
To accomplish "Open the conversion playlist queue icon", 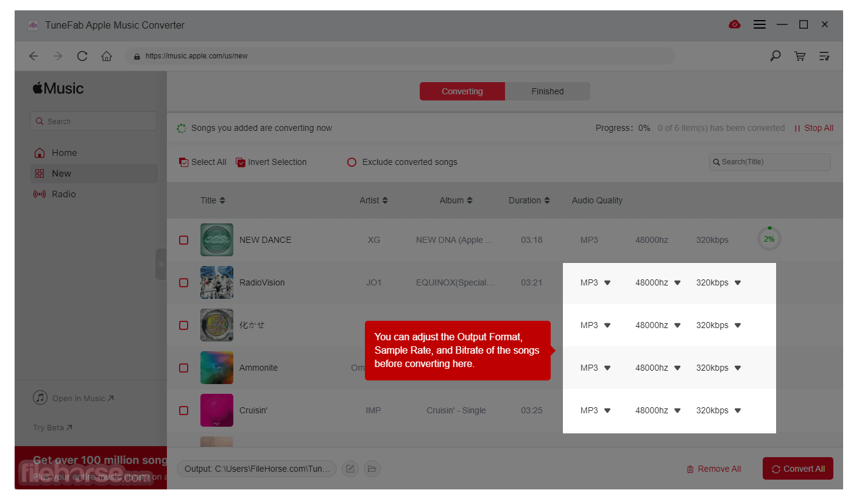I will (824, 56).
